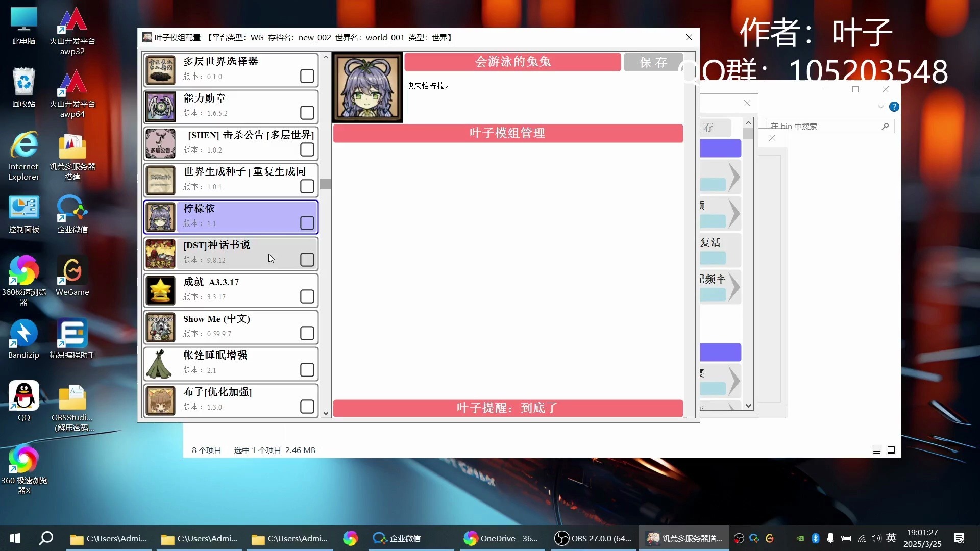Click the background panel scroll down arrow
The height and width of the screenshot is (551, 980).
coord(748,406)
